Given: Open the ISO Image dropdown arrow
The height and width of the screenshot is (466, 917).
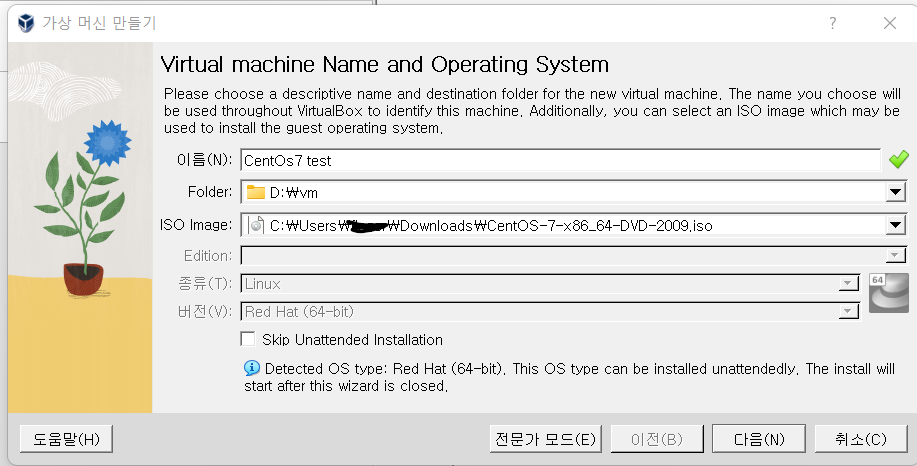Looking at the screenshot, I should [x=895, y=225].
